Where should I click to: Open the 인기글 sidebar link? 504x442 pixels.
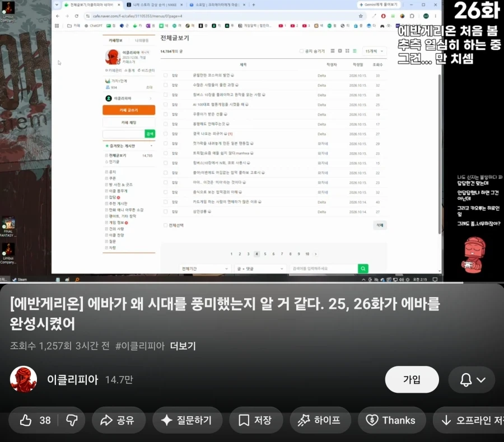coord(114,162)
